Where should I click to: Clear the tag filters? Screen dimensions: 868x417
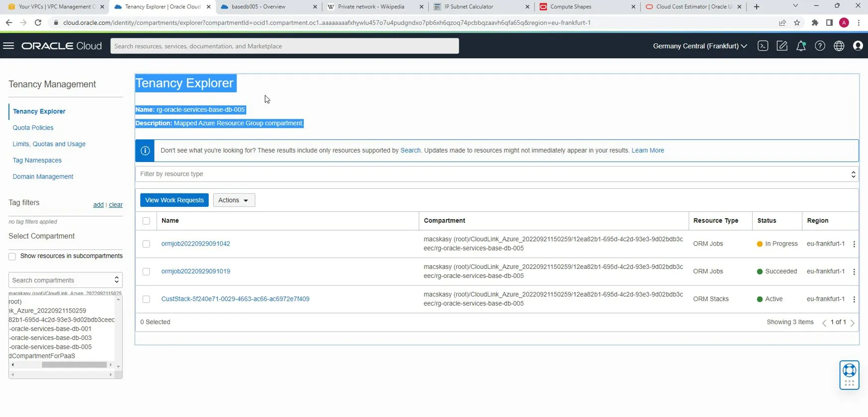(x=116, y=205)
